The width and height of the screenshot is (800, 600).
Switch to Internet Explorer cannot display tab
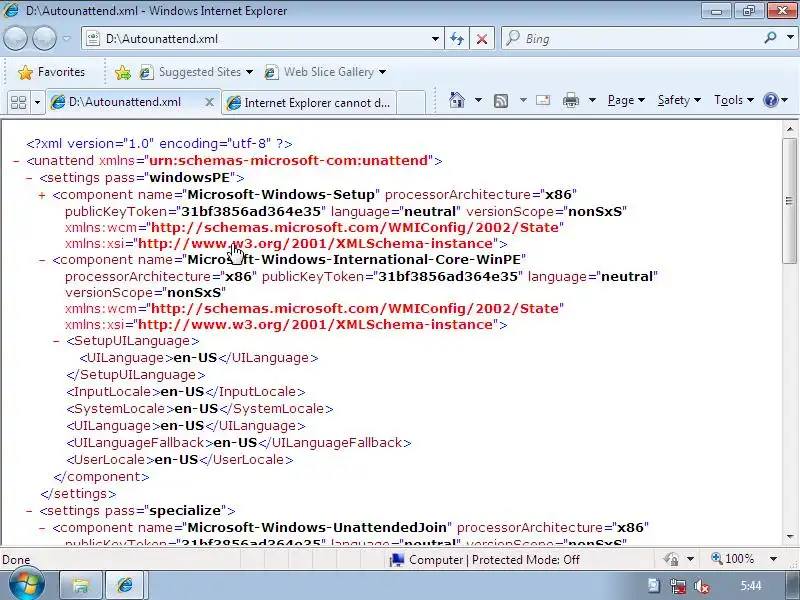pos(309,103)
